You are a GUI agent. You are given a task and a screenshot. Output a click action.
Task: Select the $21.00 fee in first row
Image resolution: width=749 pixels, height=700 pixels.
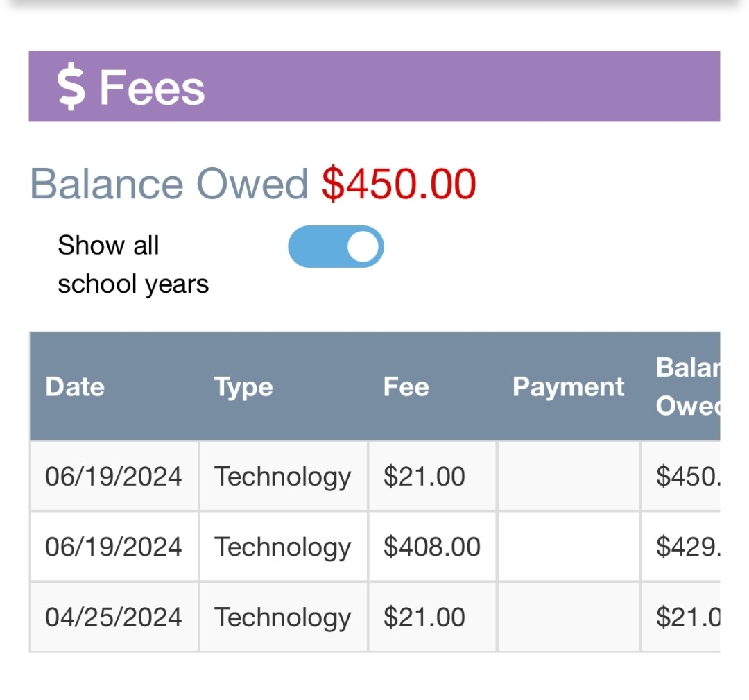click(x=424, y=477)
